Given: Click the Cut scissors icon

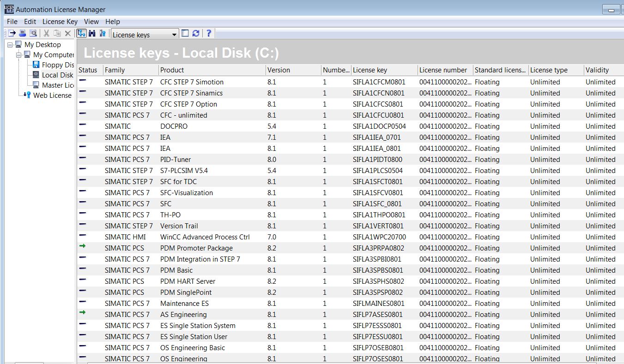Looking at the screenshot, I should [46, 33].
